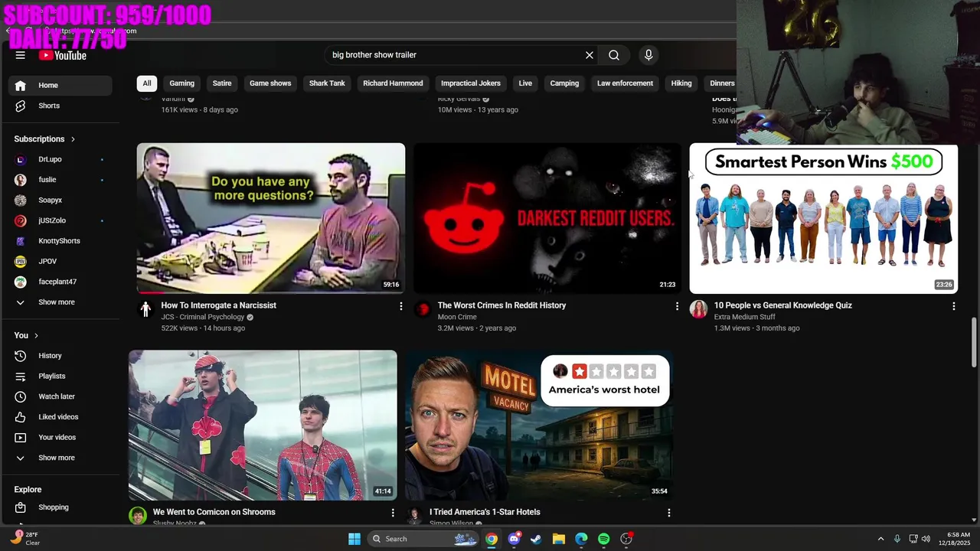Expand subscriptions with Show more
The height and width of the screenshot is (551, 980).
pos(60,302)
